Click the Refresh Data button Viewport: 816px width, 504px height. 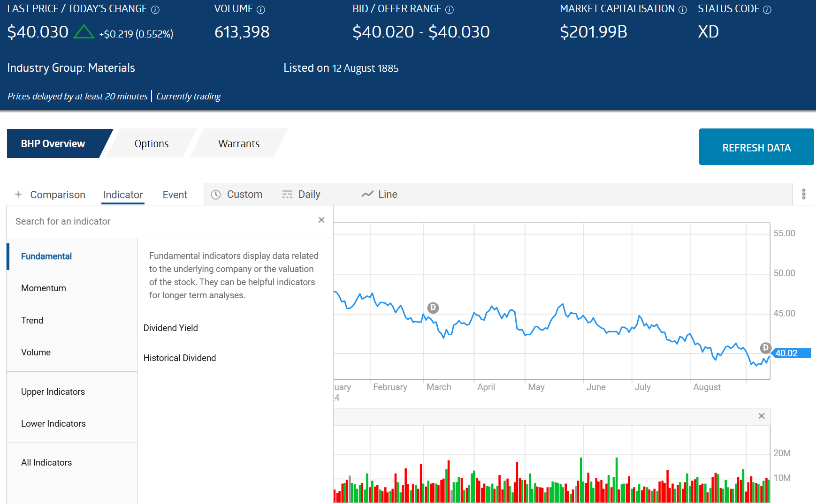pyautogui.click(x=756, y=147)
